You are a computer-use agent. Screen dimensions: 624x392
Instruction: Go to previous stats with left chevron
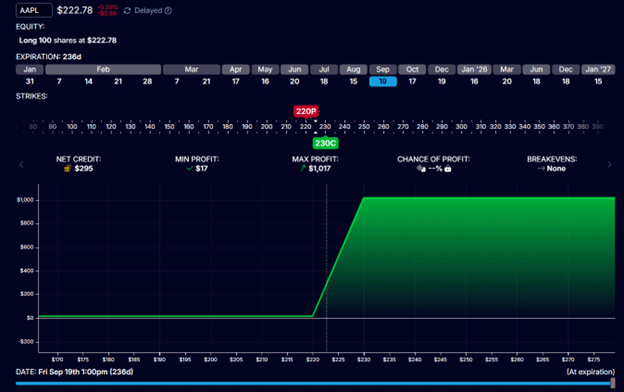click(21, 164)
